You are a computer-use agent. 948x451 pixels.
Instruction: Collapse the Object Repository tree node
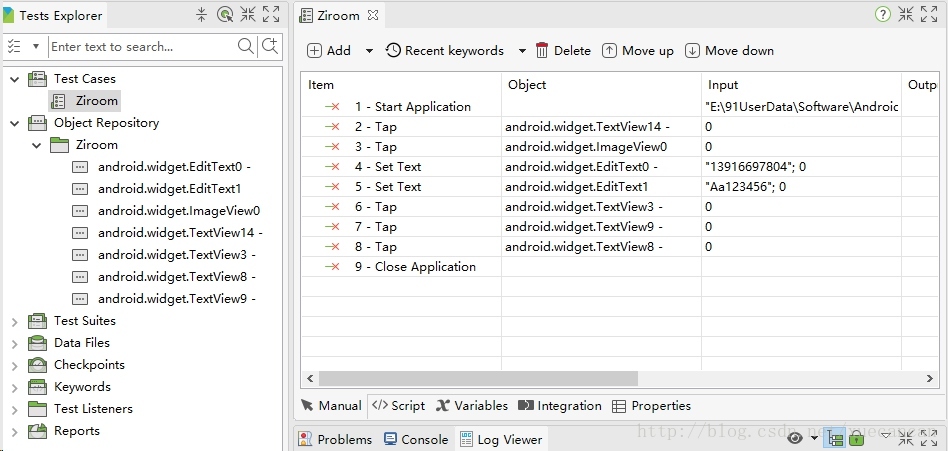(x=15, y=123)
